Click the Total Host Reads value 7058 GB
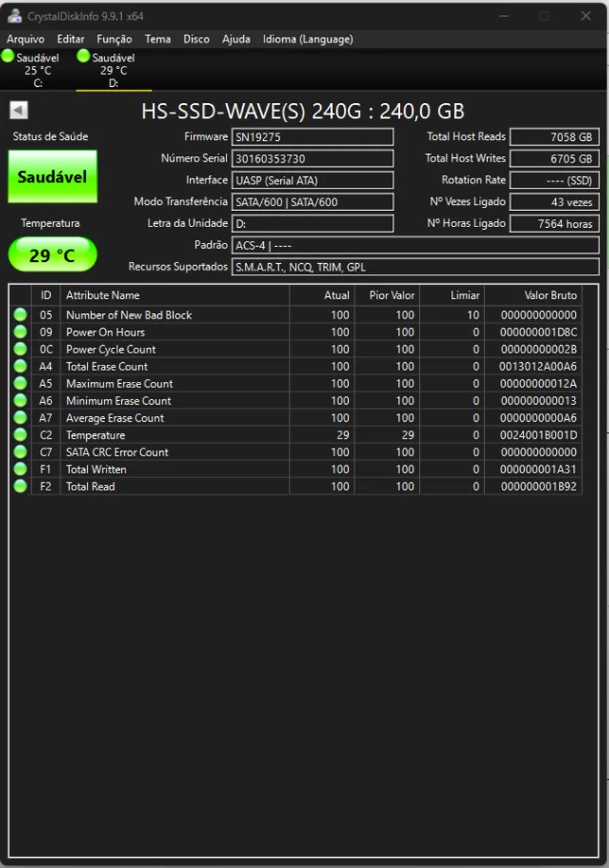This screenshot has width=609, height=868. (x=555, y=137)
